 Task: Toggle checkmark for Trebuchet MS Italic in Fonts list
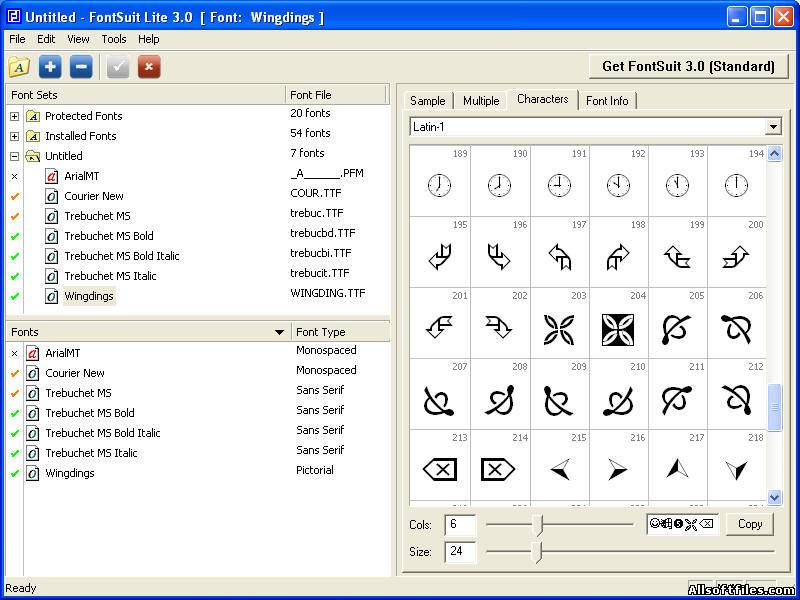pos(14,453)
